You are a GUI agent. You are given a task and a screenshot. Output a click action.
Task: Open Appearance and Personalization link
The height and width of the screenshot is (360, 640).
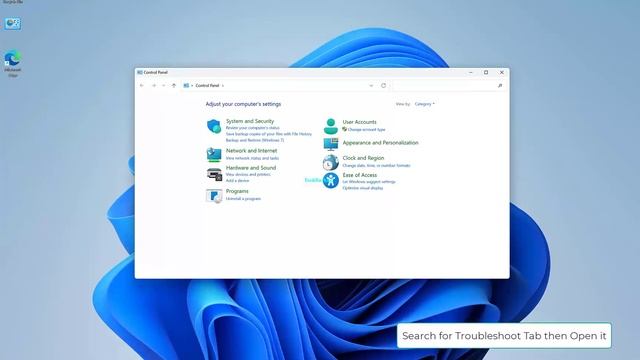[380, 143]
